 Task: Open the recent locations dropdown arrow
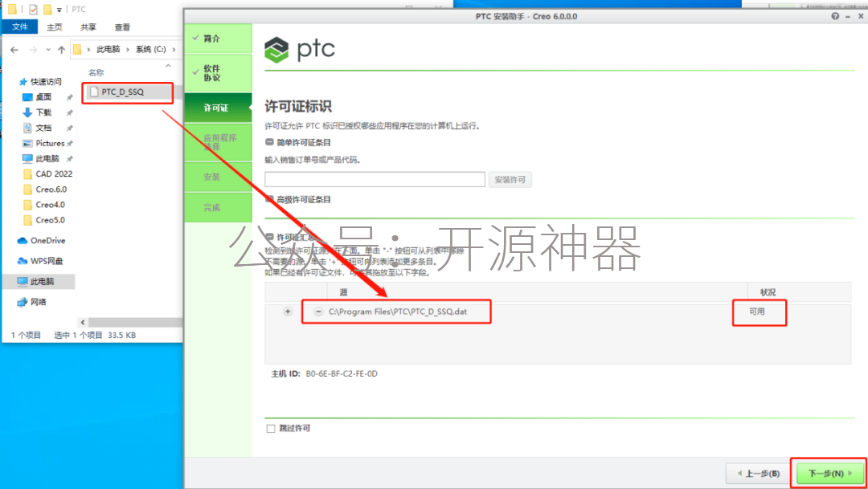point(48,50)
